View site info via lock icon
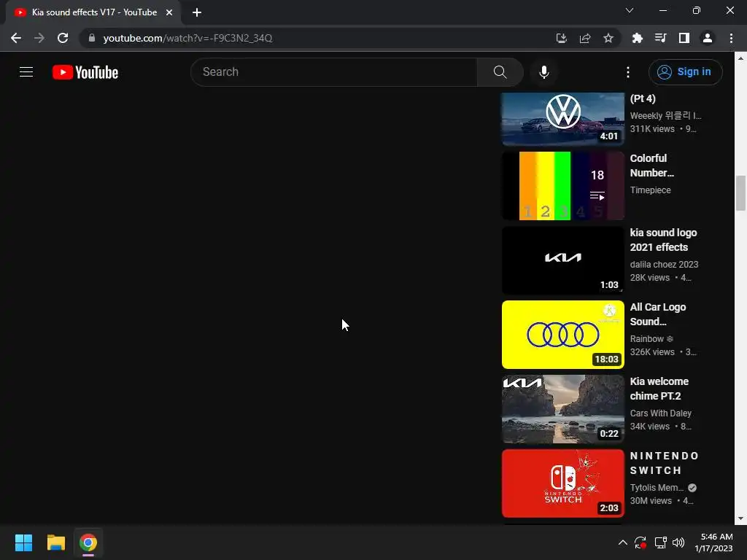The height and width of the screenshot is (560, 747). click(x=91, y=38)
